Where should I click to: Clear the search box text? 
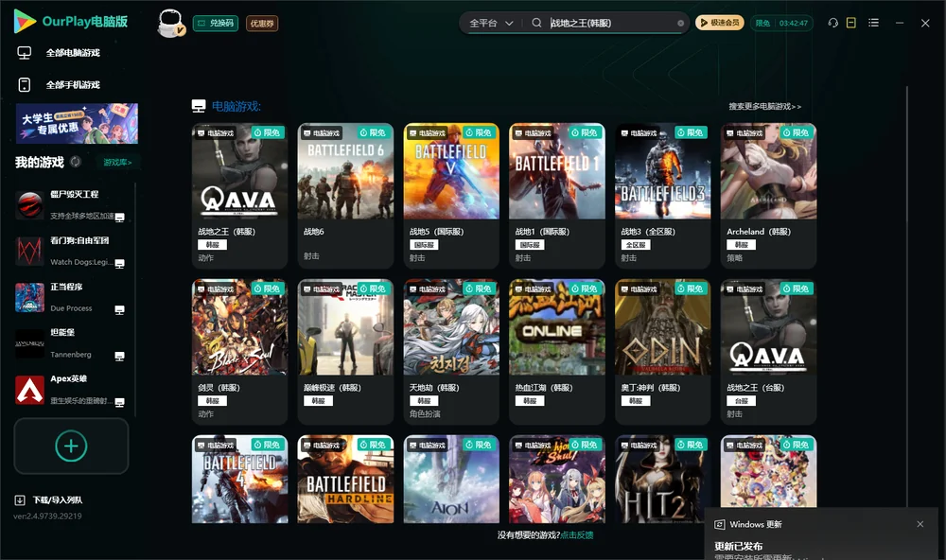(680, 24)
